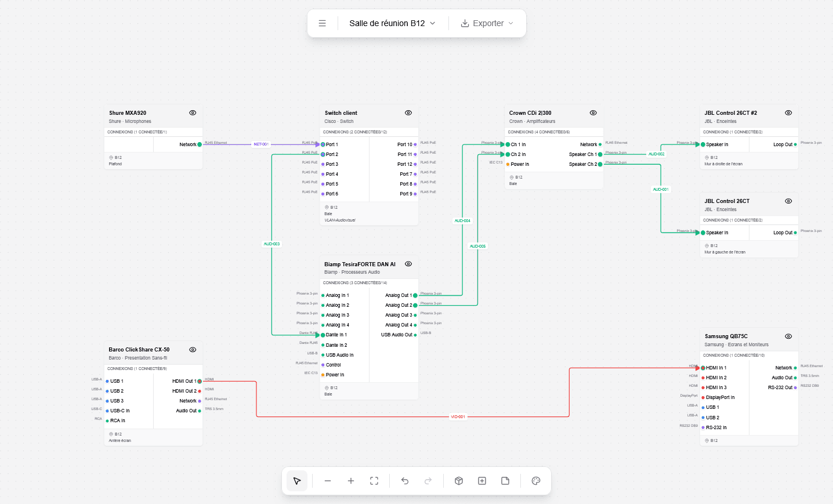Image resolution: width=833 pixels, height=504 pixels.
Task: Select the AUD-003 cable label
Action: point(271,244)
